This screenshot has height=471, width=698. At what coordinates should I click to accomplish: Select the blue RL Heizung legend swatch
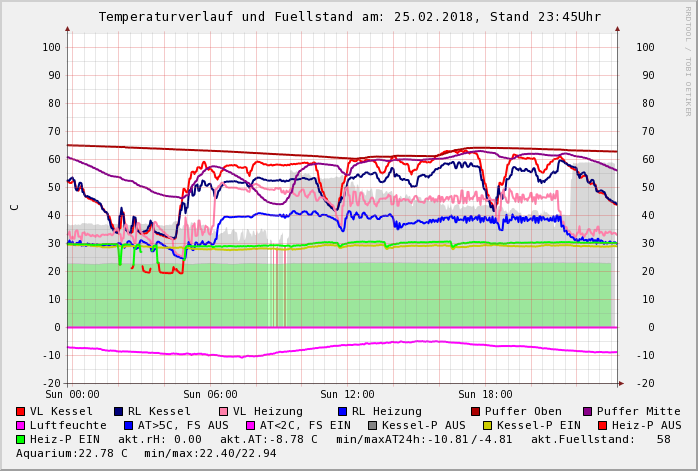click(x=343, y=411)
